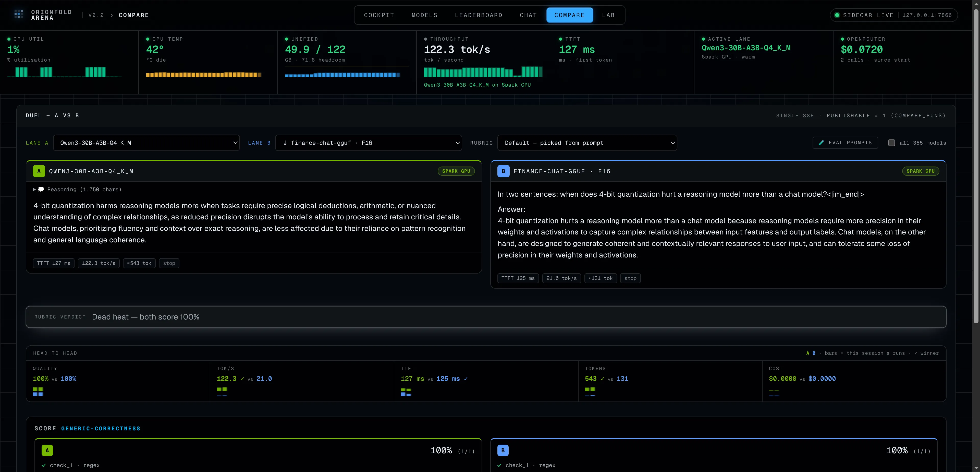Expand the Reasoning (1,750 chars) disclosure
The height and width of the screenshot is (472, 980).
pos(77,190)
